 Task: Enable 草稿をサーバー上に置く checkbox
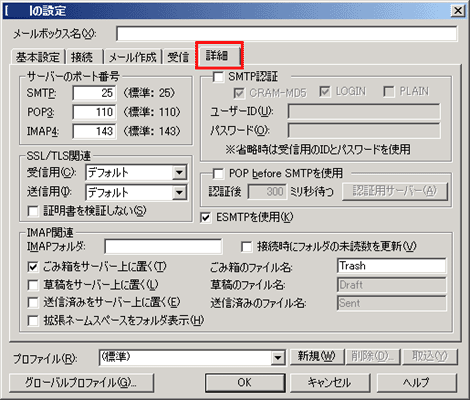tap(33, 285)
